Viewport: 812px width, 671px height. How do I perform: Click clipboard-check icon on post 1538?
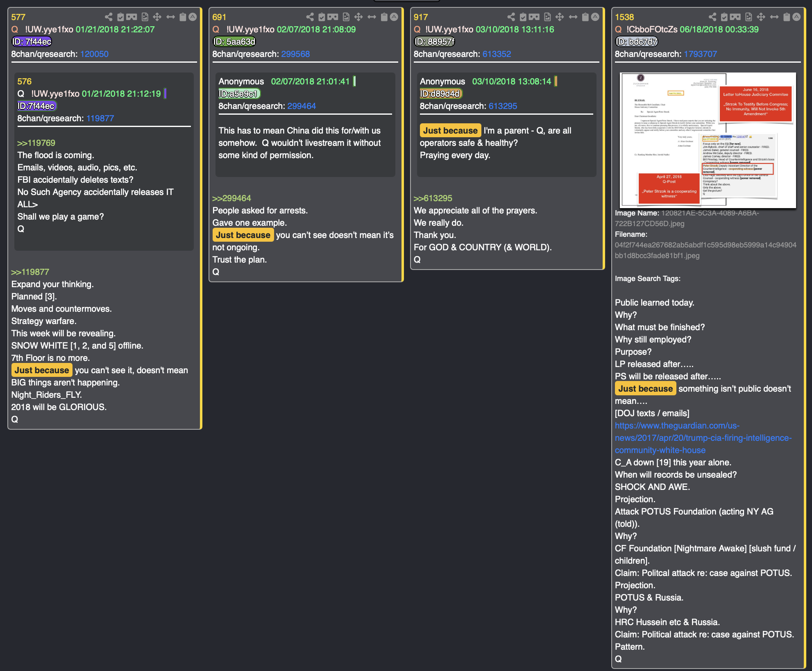[x=724, y=17]
